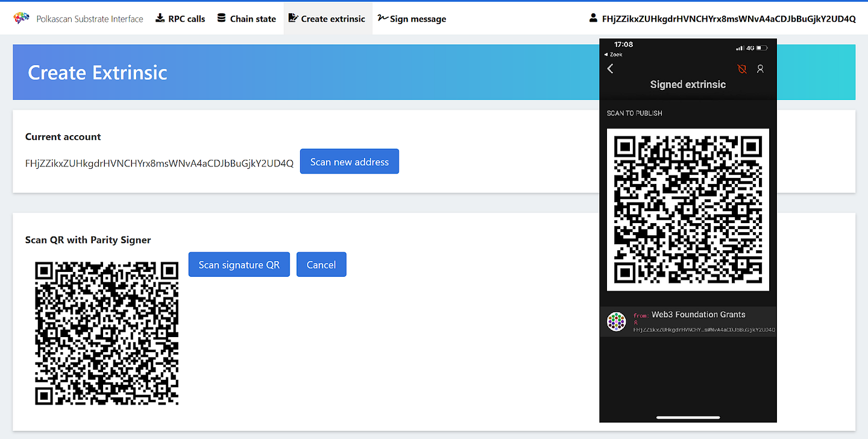The width and height of the screenshot is (868, 439).
Task: Click the signature icon beside Sign message
Action: [x=383, y=18]
